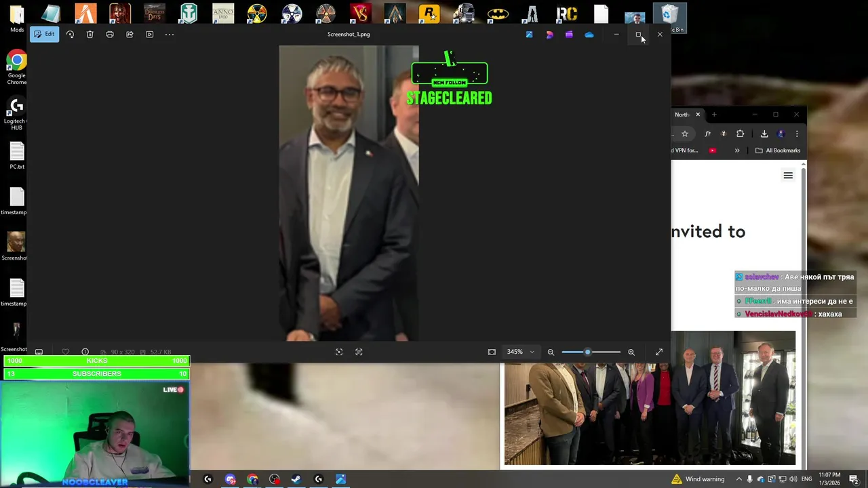Open Logitech G HUB desktop shortcut
Image resolution: width=868 pixels, height=488 pixels.
point(17,115)
